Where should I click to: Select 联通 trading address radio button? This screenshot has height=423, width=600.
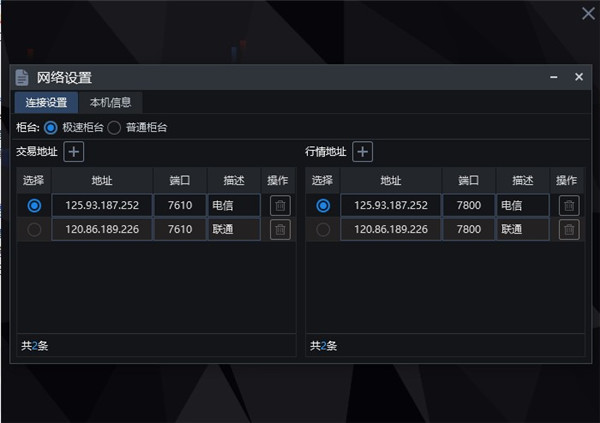34,230
